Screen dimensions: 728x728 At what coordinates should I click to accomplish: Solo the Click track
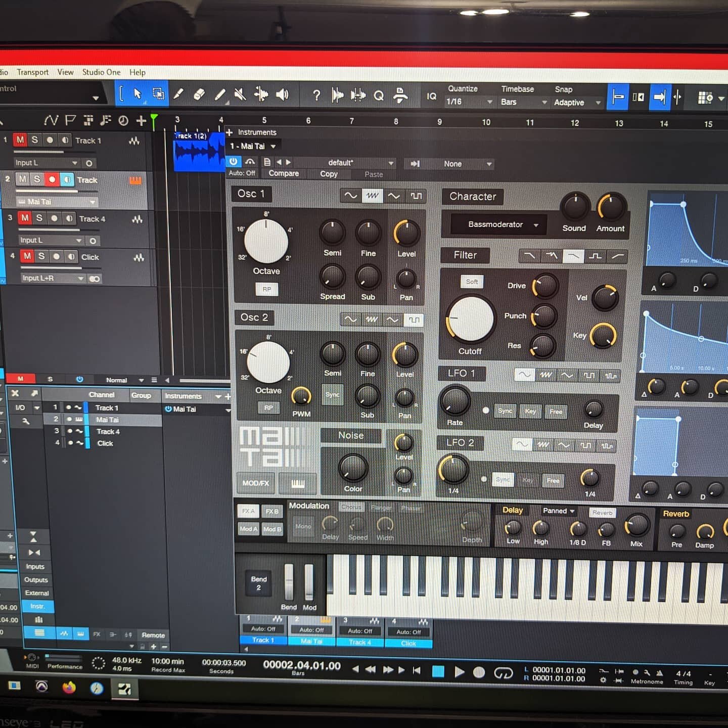coord(41,256)
